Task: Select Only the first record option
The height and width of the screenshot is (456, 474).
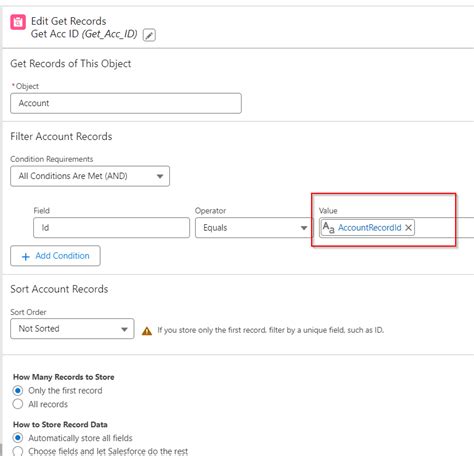Action: [x=18, y=390]
